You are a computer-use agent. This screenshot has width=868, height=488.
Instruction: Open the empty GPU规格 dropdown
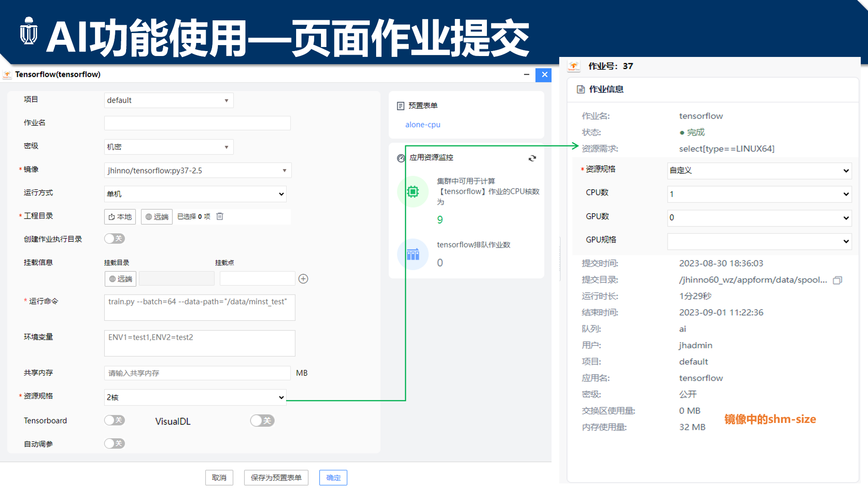coord(759,241)
